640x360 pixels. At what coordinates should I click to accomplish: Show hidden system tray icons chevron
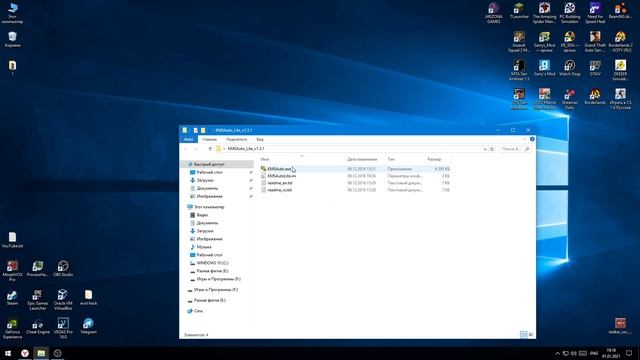(557, 353)
